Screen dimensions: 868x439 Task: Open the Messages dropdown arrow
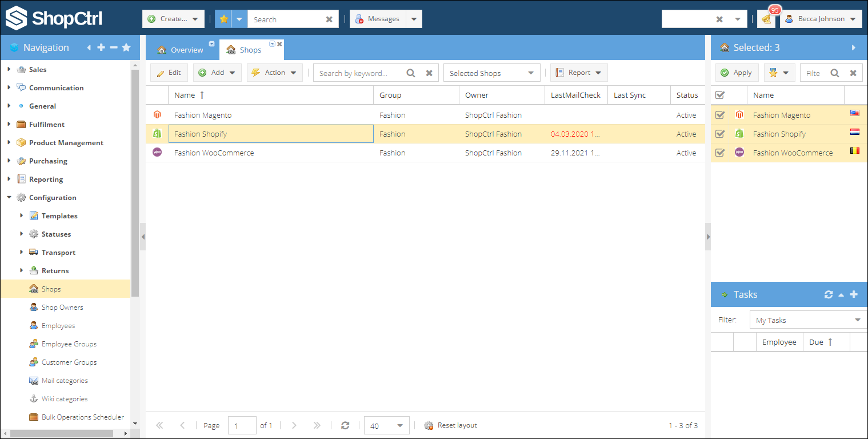pyautogui.click(x=414, y=19)
